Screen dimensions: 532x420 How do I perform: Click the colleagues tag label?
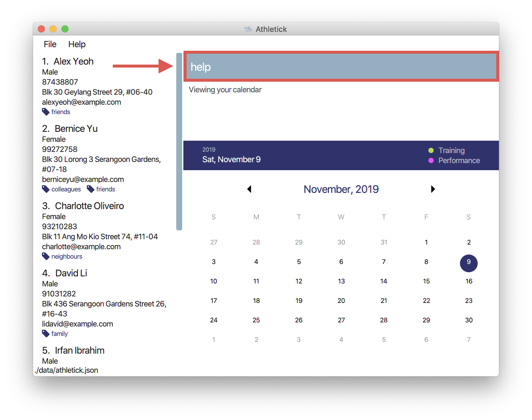click(x=66, y=189)
